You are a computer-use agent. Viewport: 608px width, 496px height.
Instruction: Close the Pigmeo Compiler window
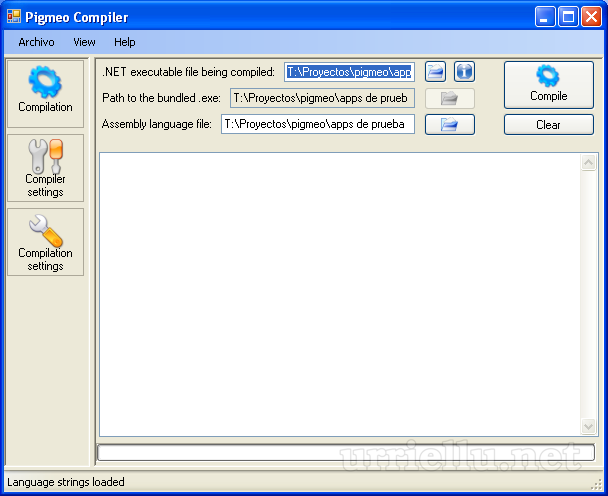coord(591,17)
